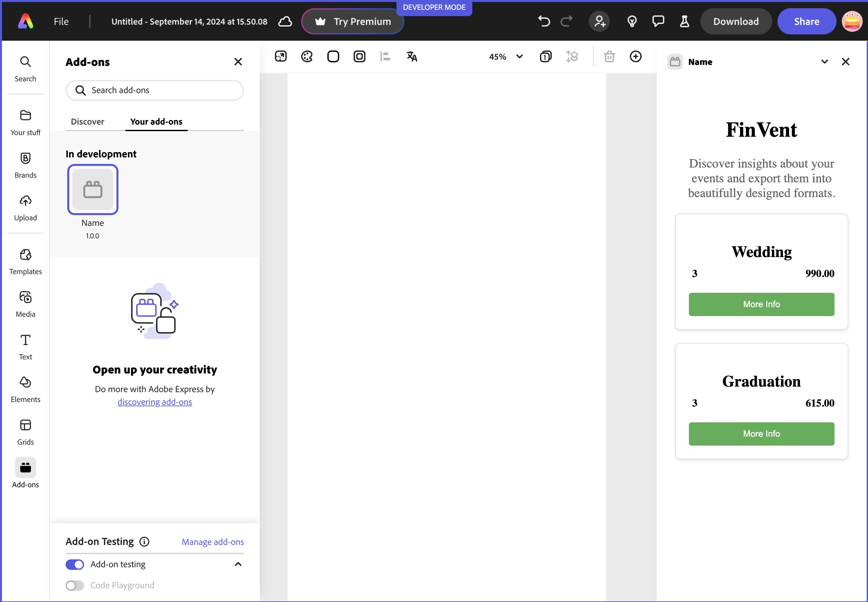Switch to the Discover tab
The width and height of the screenshot is (868, 602).
pos(88,121)
